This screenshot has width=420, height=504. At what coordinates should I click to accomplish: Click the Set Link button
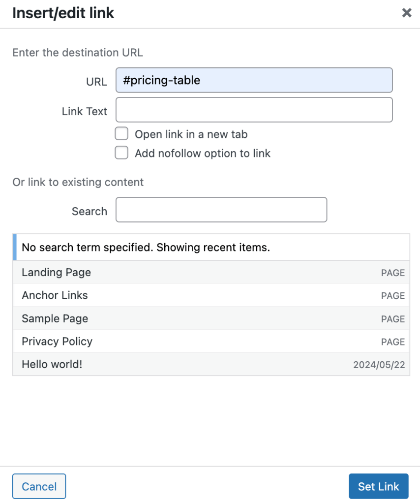point(378,486)
